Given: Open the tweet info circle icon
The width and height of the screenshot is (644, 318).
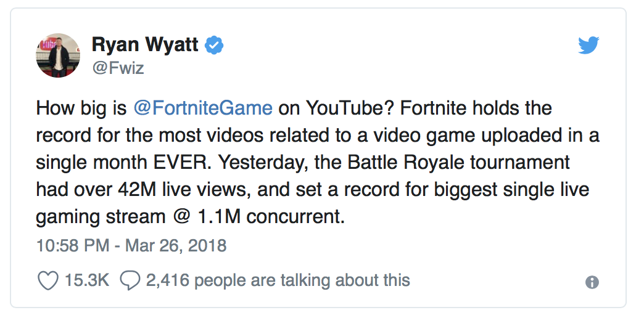Looking at the screenshot, I should pos(592,282).
